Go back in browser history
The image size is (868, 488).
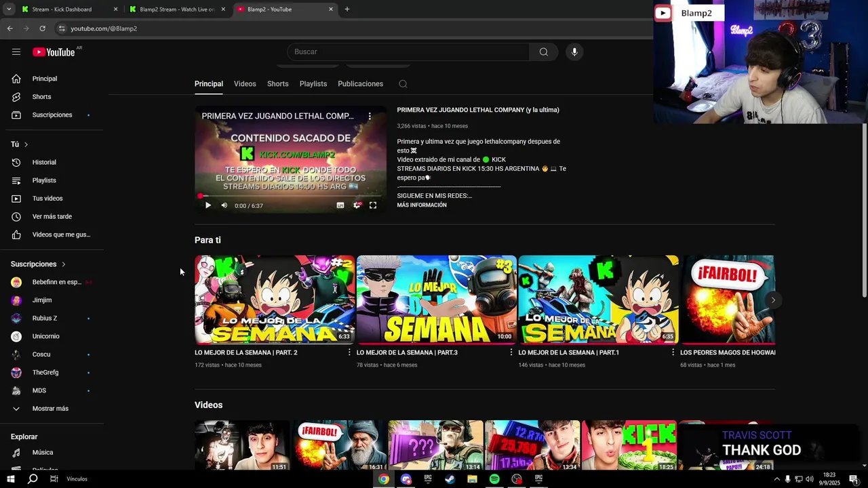point(9,28)
